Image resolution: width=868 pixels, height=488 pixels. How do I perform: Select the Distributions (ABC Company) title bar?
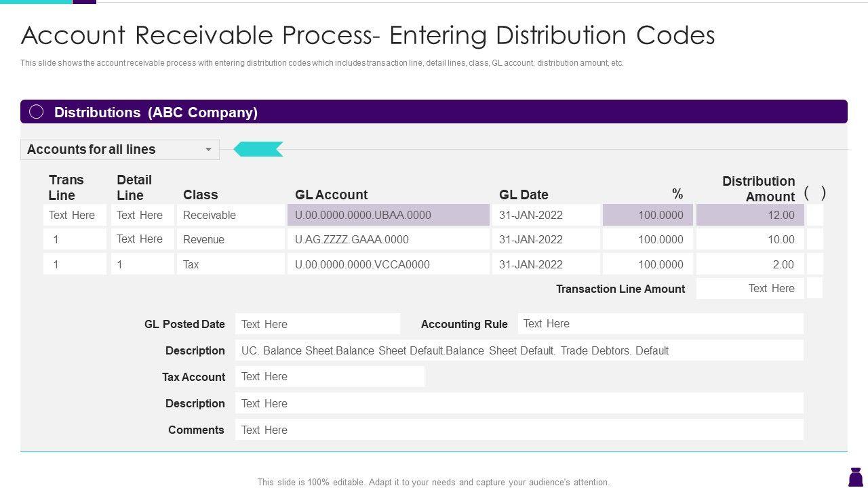click(x=434, y=112)
